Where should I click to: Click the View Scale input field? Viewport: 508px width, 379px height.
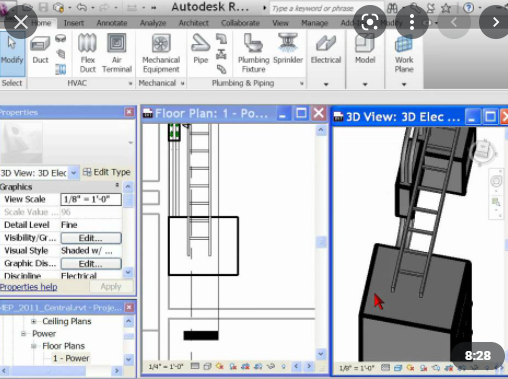click(91, 199)
